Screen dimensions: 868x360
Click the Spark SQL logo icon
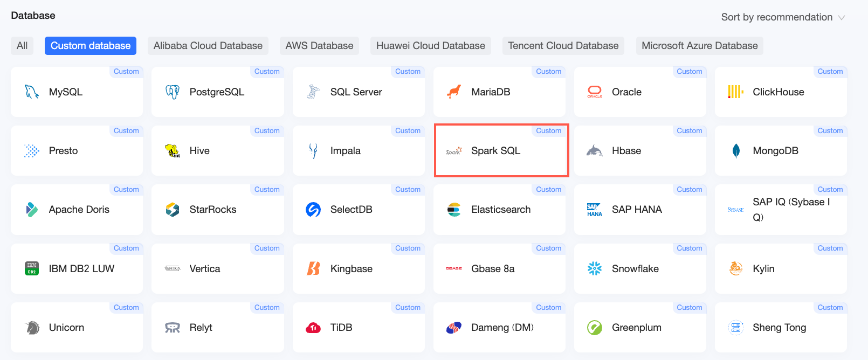point(454,151)
